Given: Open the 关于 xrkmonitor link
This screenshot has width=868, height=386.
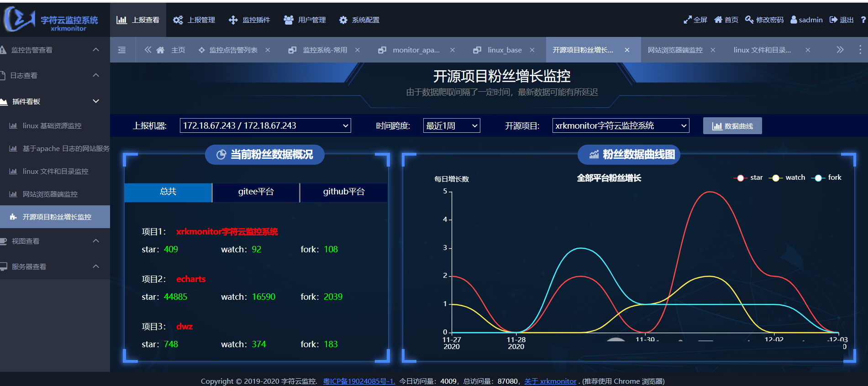Looking at the screenshot, I should point(550,381).
